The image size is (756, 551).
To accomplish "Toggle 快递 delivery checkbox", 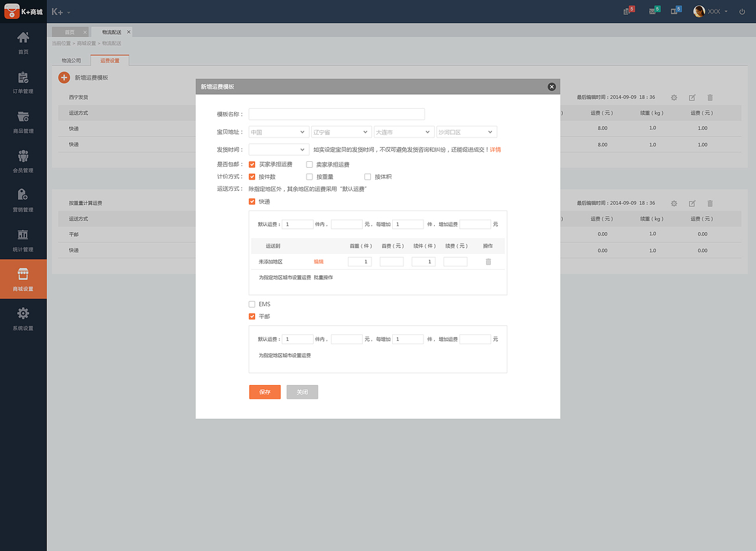I will click(252, 201).
